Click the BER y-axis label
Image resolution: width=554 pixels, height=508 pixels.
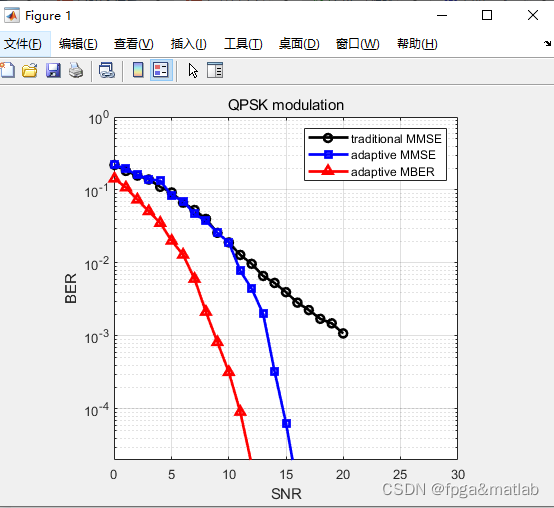coord(71,288)
